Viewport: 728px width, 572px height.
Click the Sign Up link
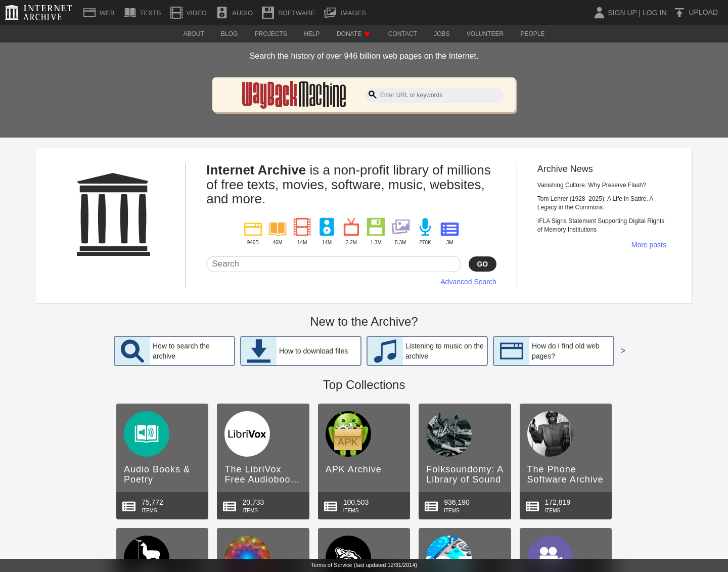coord(622,13)
